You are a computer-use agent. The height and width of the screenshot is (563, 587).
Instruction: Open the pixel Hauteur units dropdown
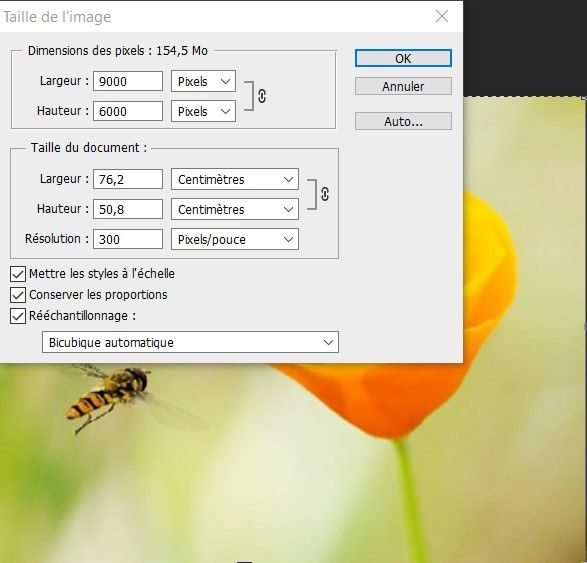[203, 111]
